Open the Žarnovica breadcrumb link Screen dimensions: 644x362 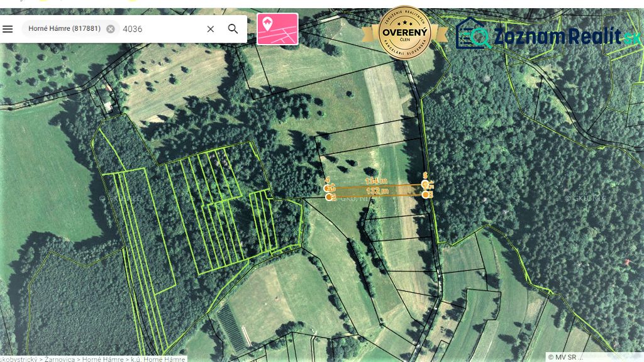[60, 359]
